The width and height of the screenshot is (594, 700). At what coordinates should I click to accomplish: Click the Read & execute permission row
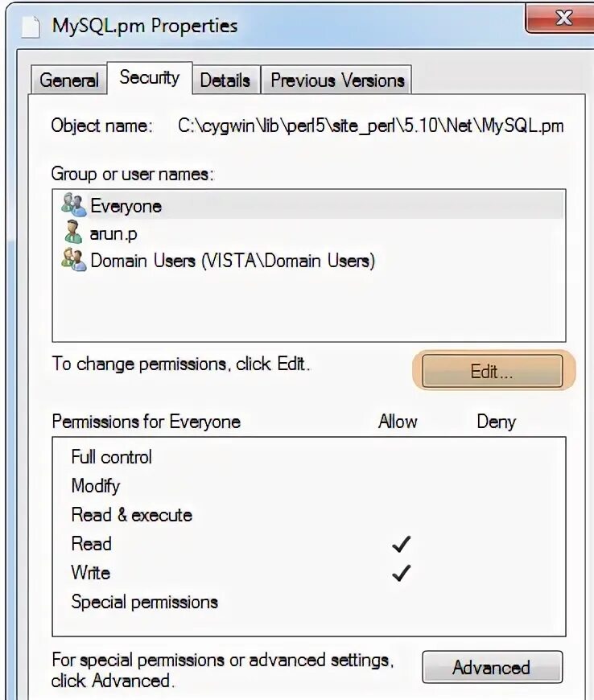132,515
